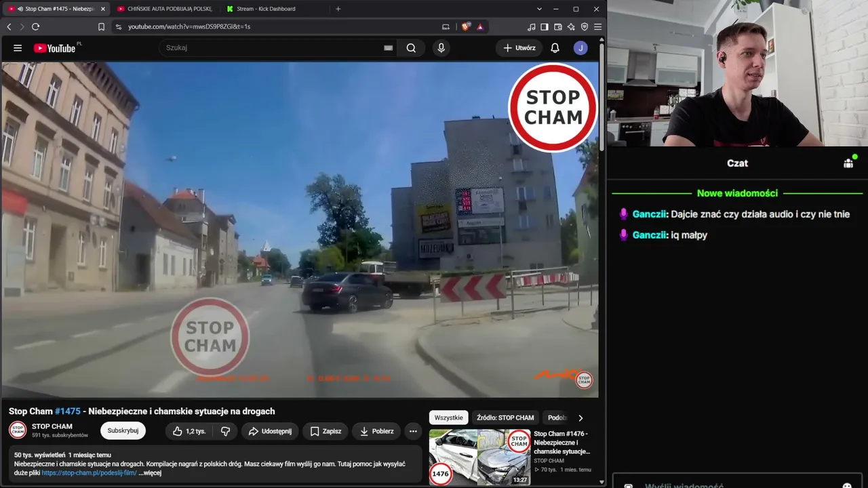Viewport: 868px width, 488px height.
Task: Open Brave Rewards triangle icon
Action: tap(480, 26)
